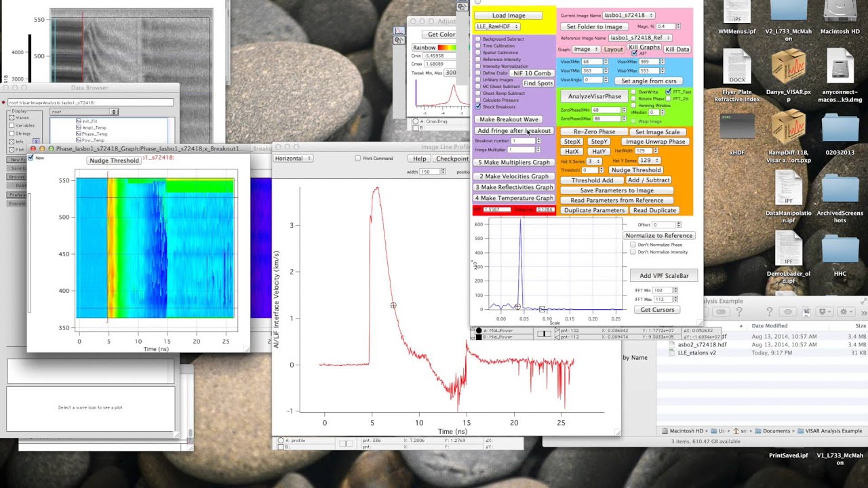The width and height of the screenshot is (868, 488).
Task: Click the HatWidth input field
Action: tap(642, 150)
